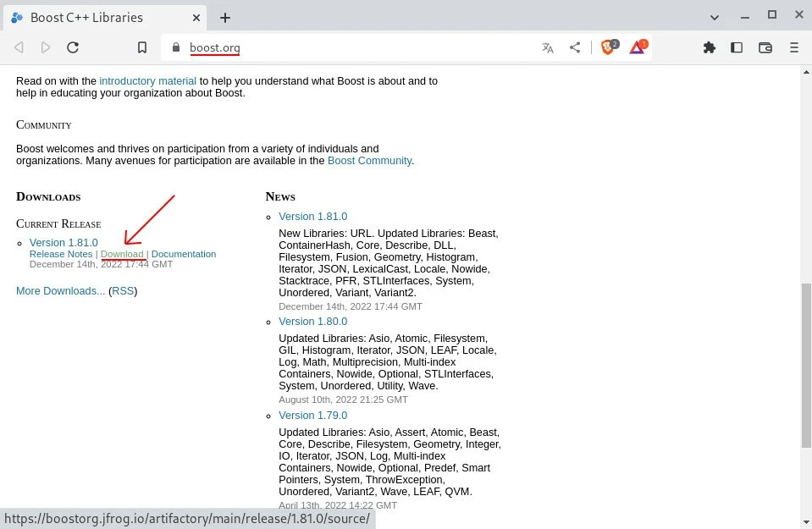Open the Brave Shields lion icon
The width and height of the screenshot is (812, 529).
tap(608, 47)
